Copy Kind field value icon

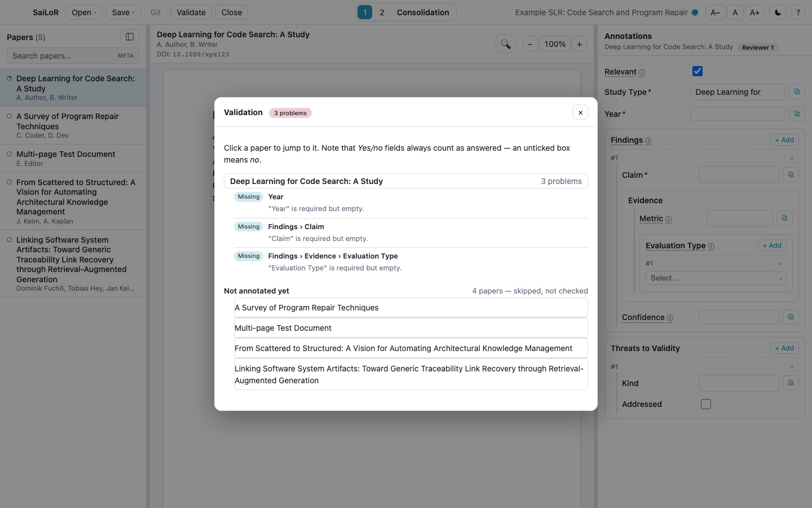coord(791,383)
